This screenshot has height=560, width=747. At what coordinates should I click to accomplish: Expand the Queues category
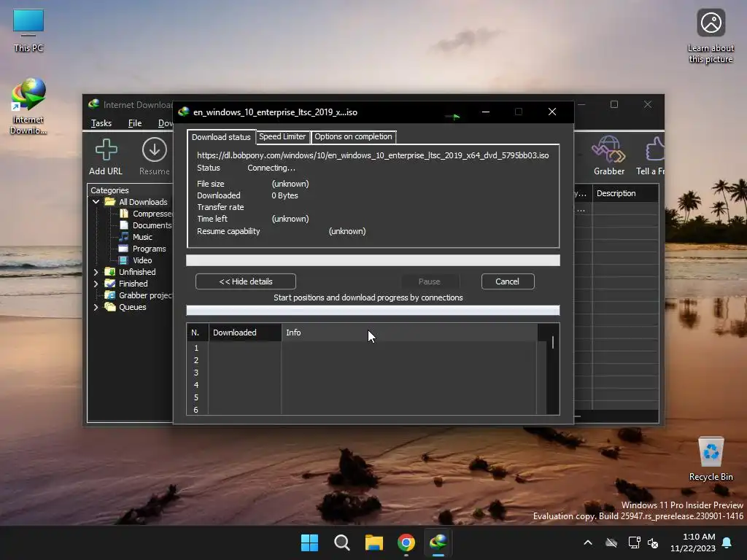point(96,307)
